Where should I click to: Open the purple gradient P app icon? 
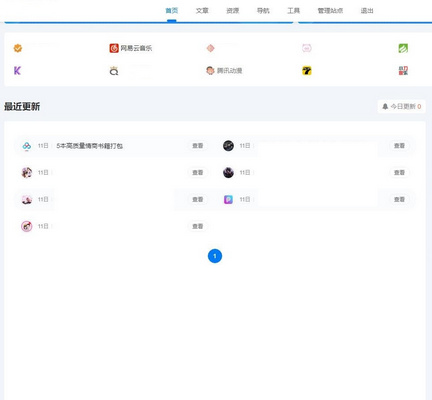tap(228, 199)
